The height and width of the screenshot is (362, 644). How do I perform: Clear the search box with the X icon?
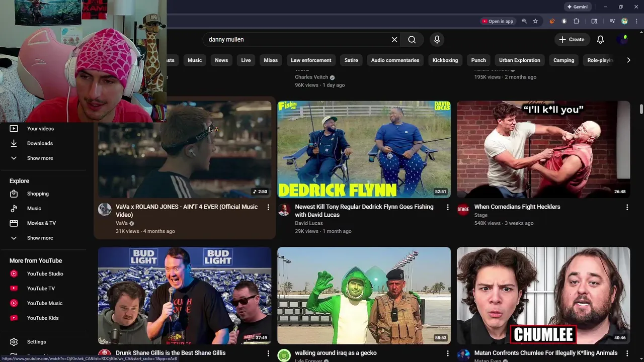click(394, 40)
